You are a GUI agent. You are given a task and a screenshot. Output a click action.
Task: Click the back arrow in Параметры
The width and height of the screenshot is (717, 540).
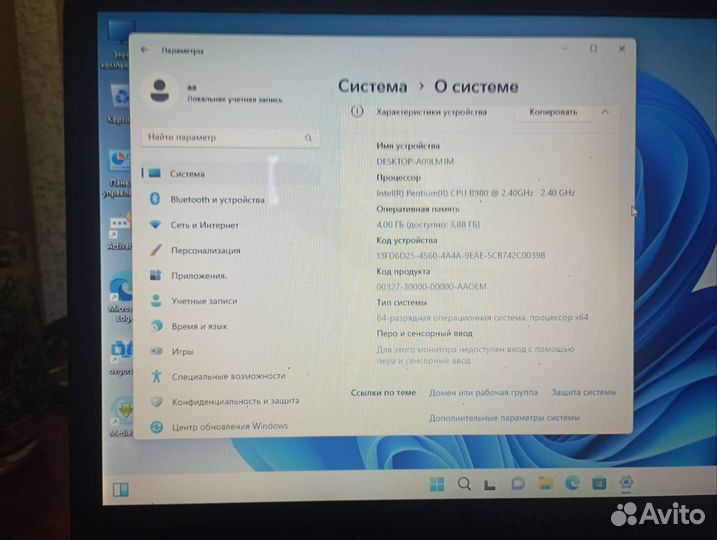click(x=146, y=50)
